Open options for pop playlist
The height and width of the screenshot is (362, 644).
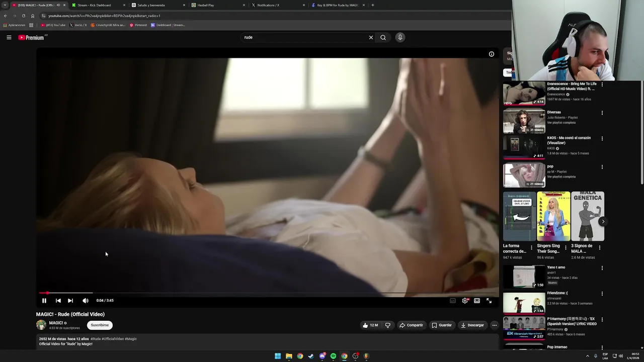602,167
